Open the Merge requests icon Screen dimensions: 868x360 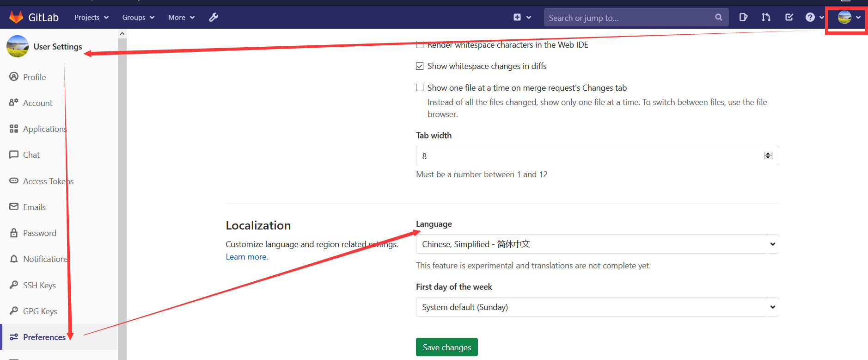(766, 17)
